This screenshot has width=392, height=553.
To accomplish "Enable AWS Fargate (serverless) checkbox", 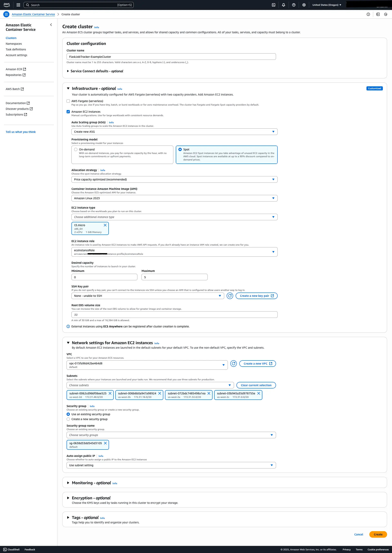I will [x=68, y=101].
